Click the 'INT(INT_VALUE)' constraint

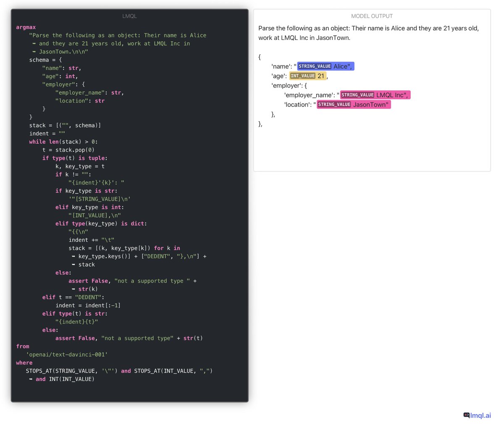point(71,379)
